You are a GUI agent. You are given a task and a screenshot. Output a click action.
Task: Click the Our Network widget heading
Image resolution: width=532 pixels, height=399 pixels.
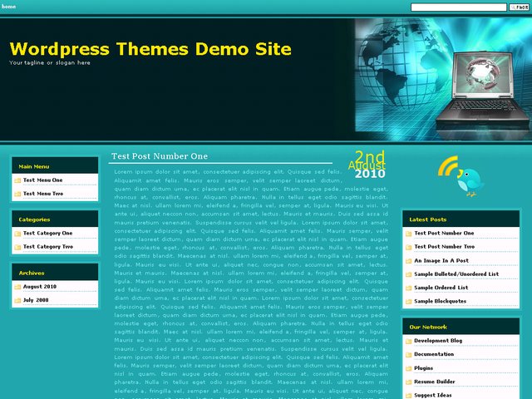(428, 327)
